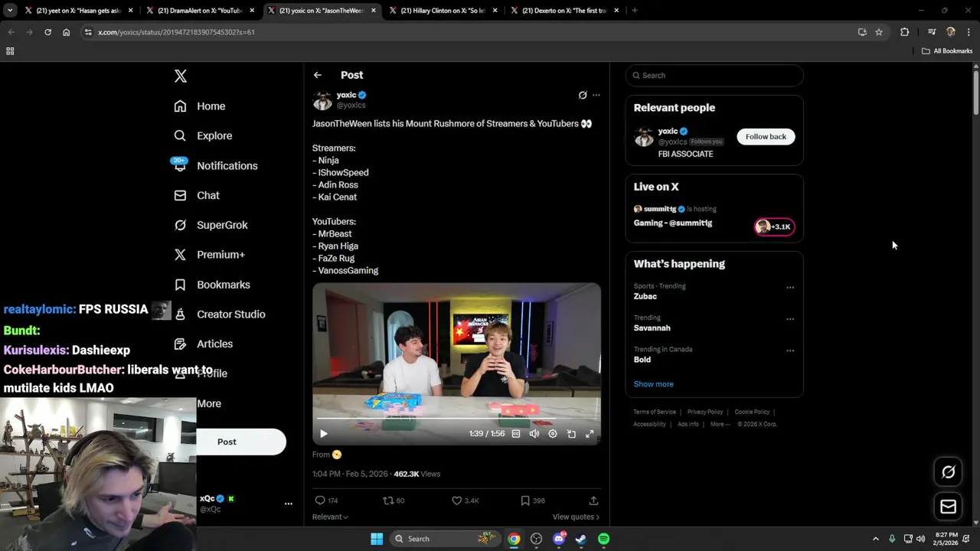
Task: Open yoxic's profile avatar on the post
Action: [322, 100]
